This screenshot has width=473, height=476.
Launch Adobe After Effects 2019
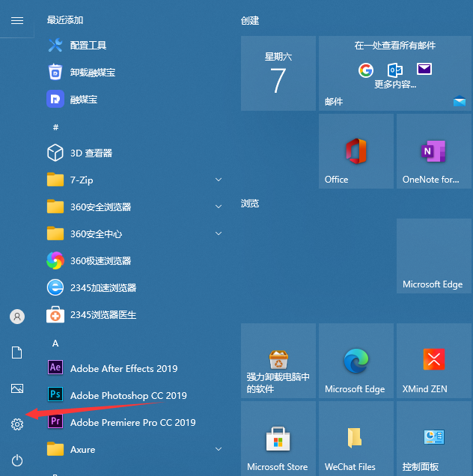[123, 368]
